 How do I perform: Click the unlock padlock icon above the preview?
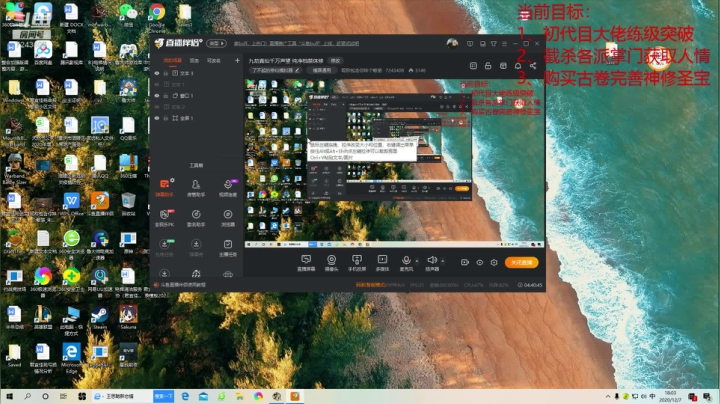488,66
